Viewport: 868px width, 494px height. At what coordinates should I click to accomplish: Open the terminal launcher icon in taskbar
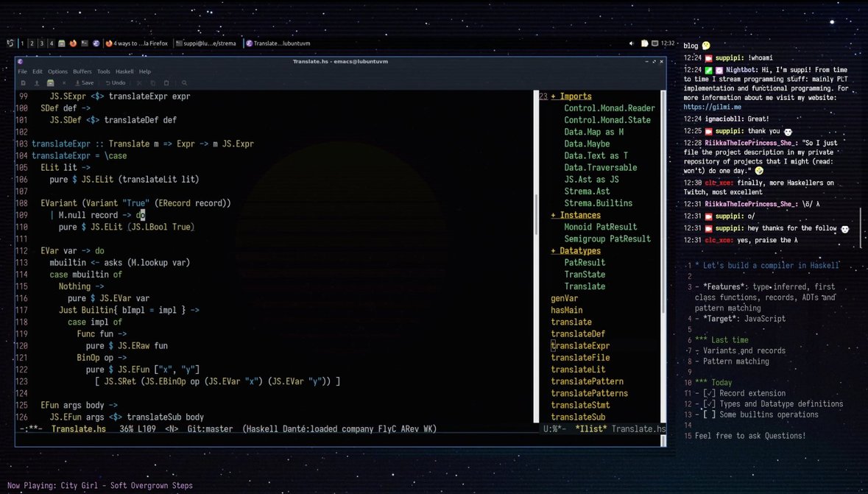click(85, 43)
